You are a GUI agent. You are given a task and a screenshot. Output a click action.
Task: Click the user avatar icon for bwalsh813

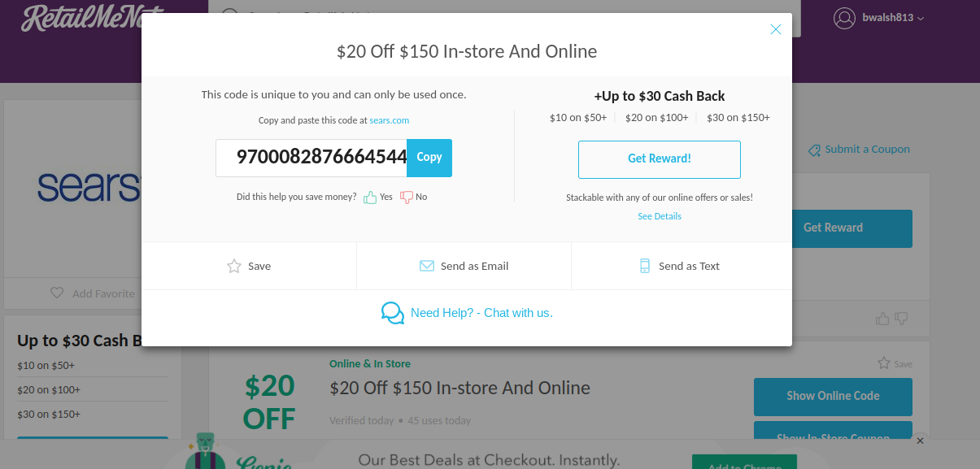point(843,18)
